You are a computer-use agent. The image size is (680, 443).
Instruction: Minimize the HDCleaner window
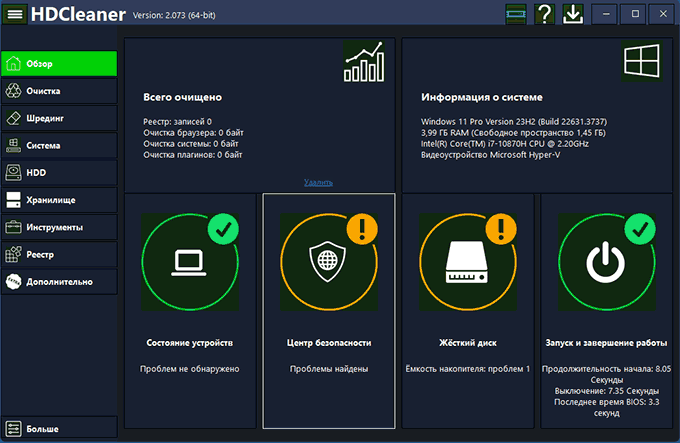(x=606, y=14)
